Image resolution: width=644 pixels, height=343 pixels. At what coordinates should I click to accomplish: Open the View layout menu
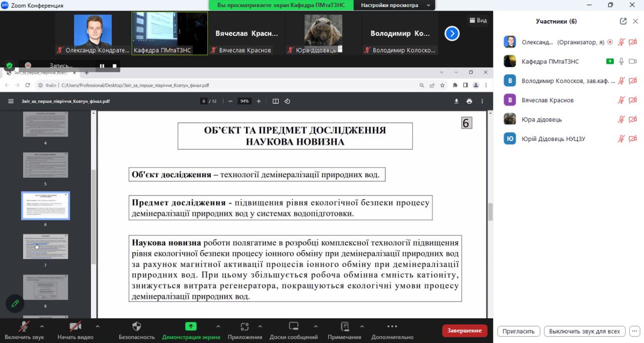478,20
